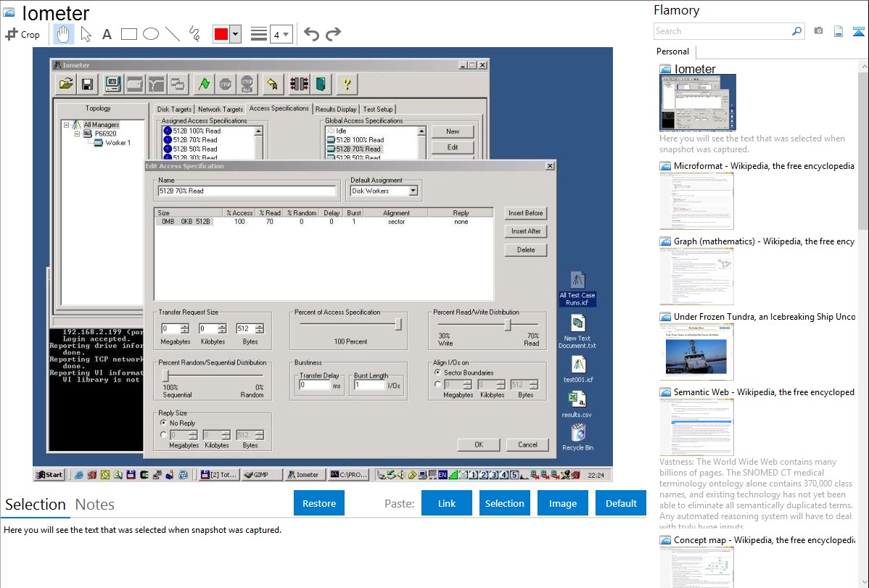Click the Restore button
Image resolution: width=869 pixels, height=588 pixels.
tap(319, 503)
